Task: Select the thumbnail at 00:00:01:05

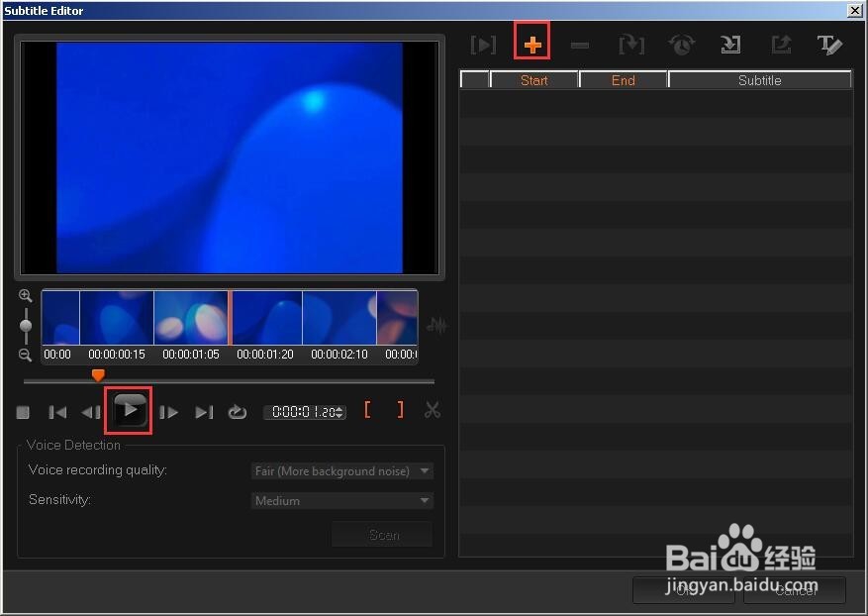Action: point(191,318)
